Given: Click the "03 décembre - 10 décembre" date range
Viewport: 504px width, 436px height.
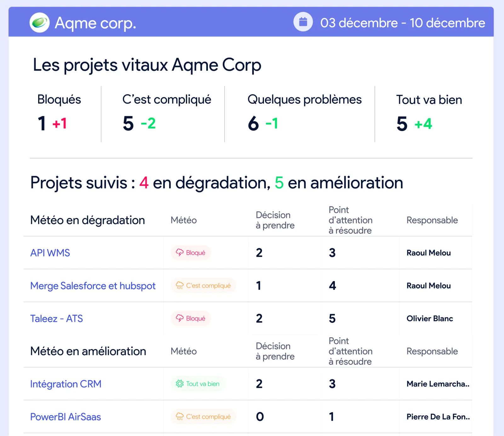Looking at the screenshot, I should (403, 23).
